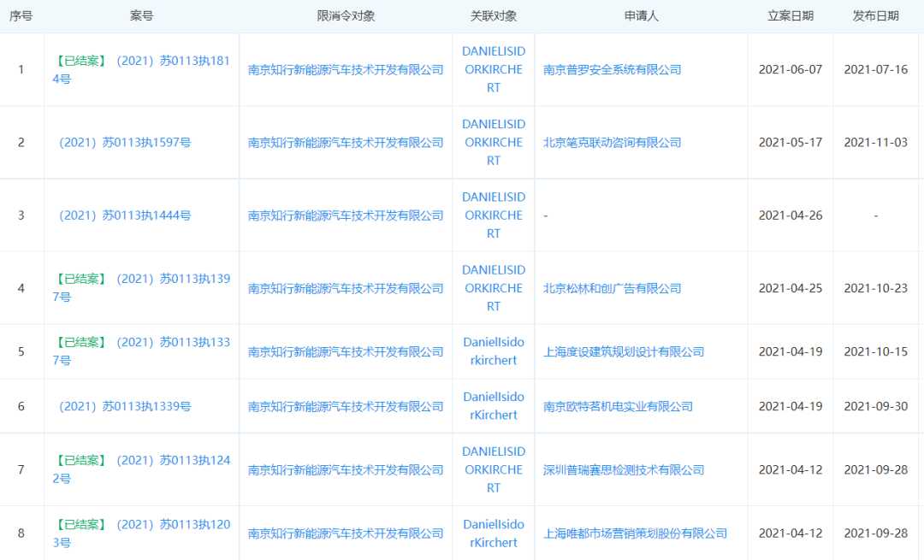
Task: Click the 立案日期 column header
Action: 791,16
